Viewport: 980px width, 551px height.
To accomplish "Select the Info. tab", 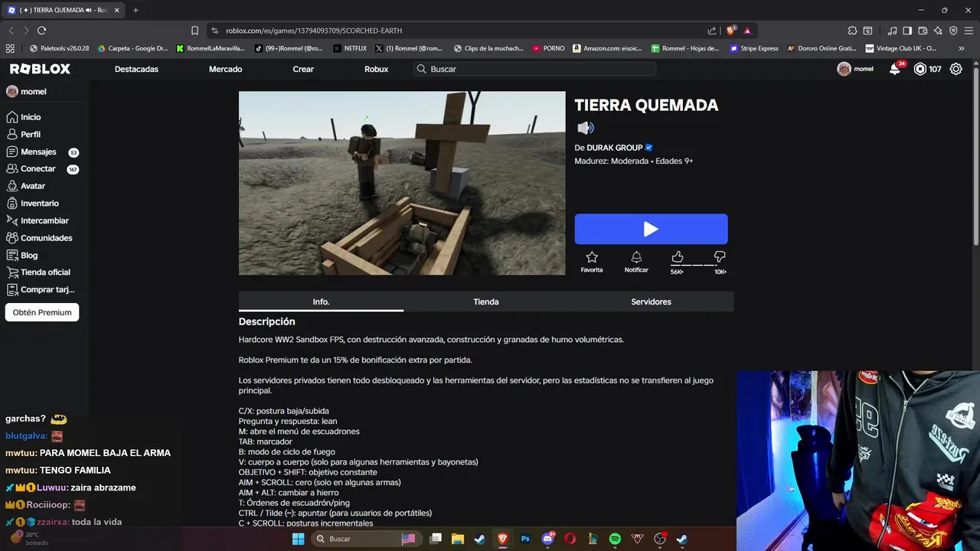I will point(321,302).
